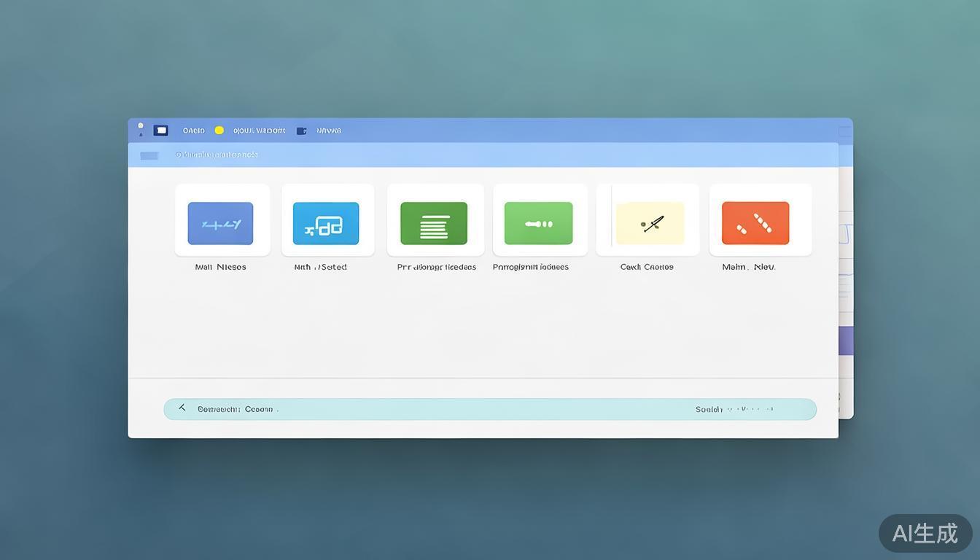This screenshot has width=980, height=560.
Task: Open the light green Pnrrogisnitt tile icon
Action: (538, 223)
